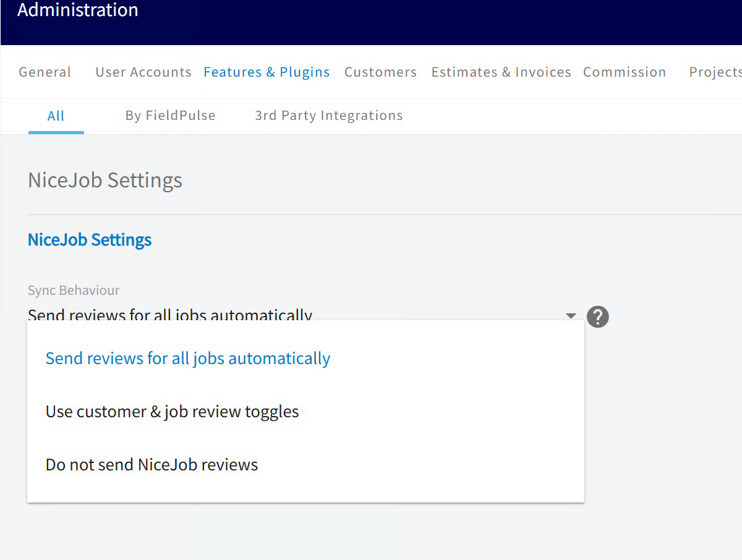Viewport: 742px width, 560px height.
Task: Show the By FieldPulse sub-tab
Action: pyautogui.click(x=171, y=116)
